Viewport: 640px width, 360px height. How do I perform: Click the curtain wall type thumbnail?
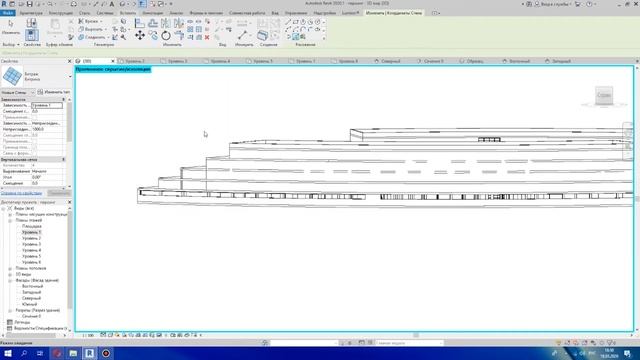tap(12, 76)
